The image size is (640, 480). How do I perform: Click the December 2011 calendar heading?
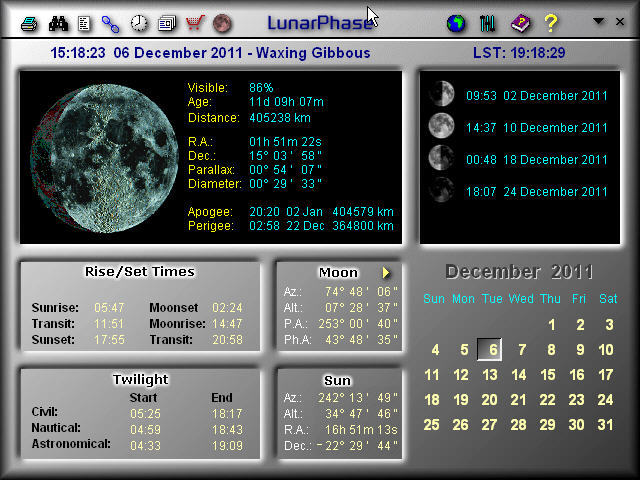pos(519,272)
